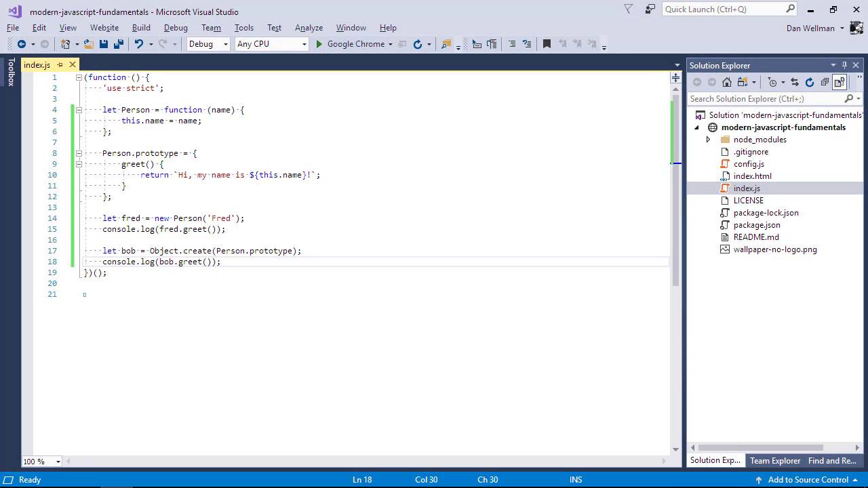Open the Solution Explorer window options arrow

[833, 65]
